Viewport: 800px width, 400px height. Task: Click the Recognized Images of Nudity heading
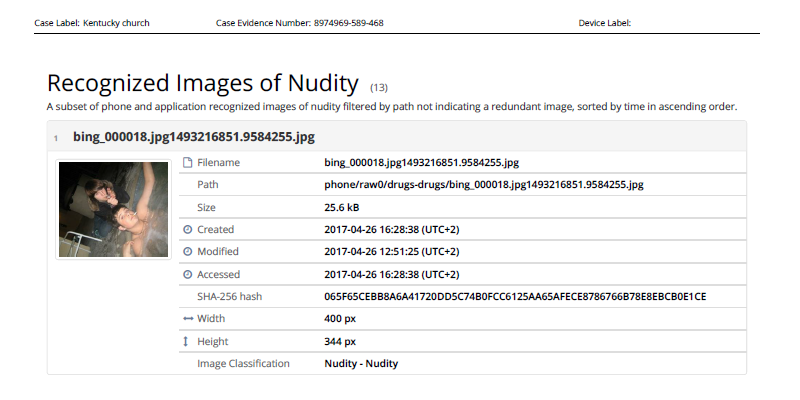202,83
